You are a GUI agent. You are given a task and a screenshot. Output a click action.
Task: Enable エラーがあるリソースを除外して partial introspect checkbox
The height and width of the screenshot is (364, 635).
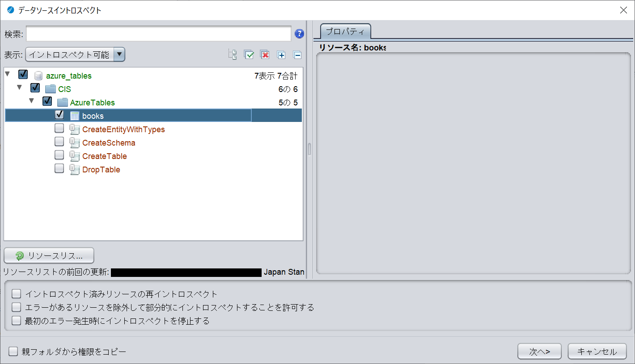coord(17,307)
